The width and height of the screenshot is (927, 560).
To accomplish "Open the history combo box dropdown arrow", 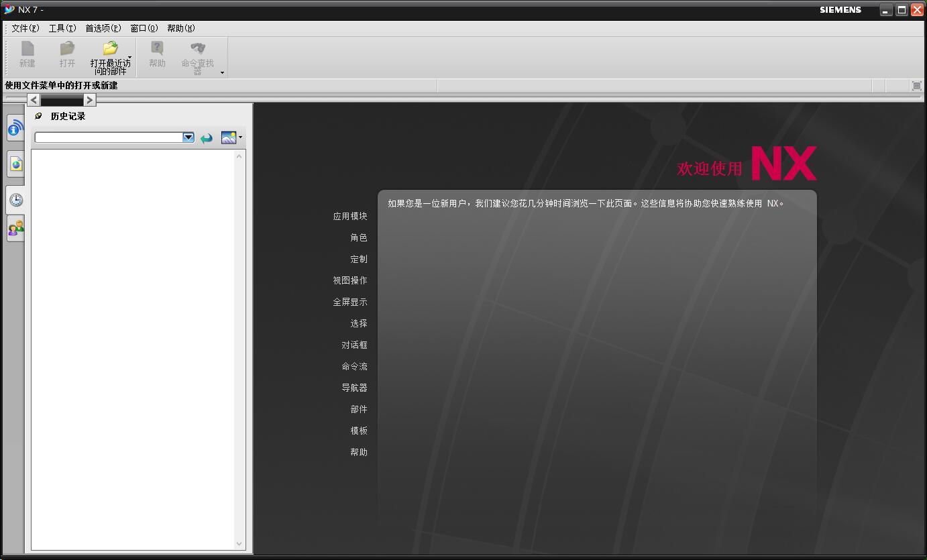I will (188, 137).
